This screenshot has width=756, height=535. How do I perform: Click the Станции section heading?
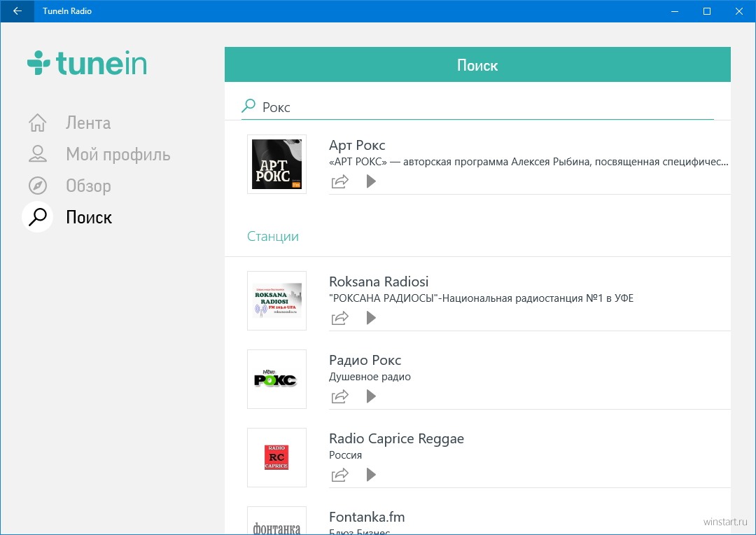point(273,237)
